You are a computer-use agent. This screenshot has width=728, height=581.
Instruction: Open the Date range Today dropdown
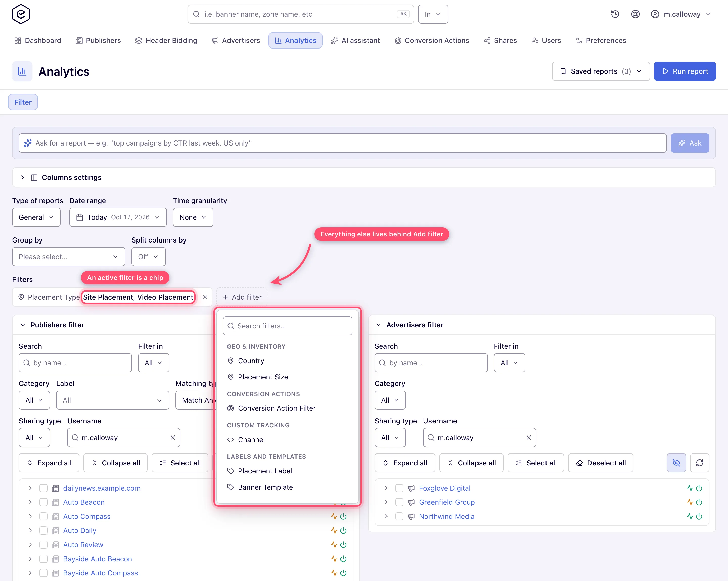pos(118,217)
